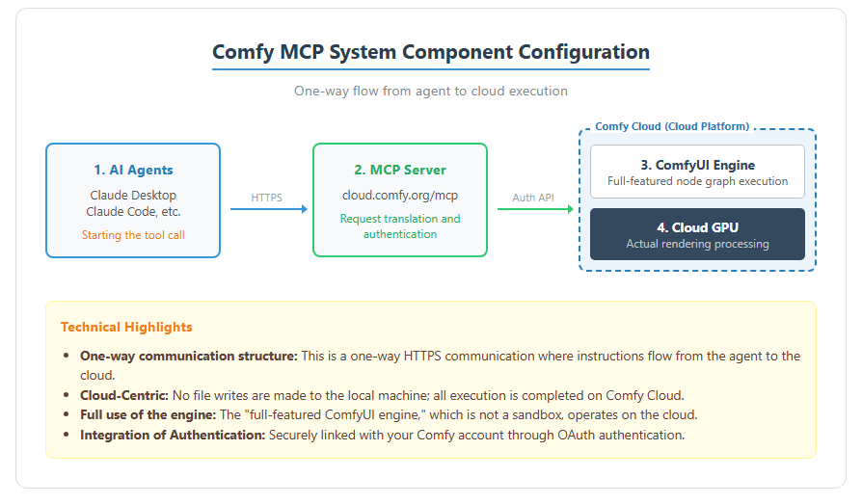The height and width of the screenshot is (504, 862).
Task: Click the cloud.comfy.org/mcp address text
Action: click(x=400, y=195)
